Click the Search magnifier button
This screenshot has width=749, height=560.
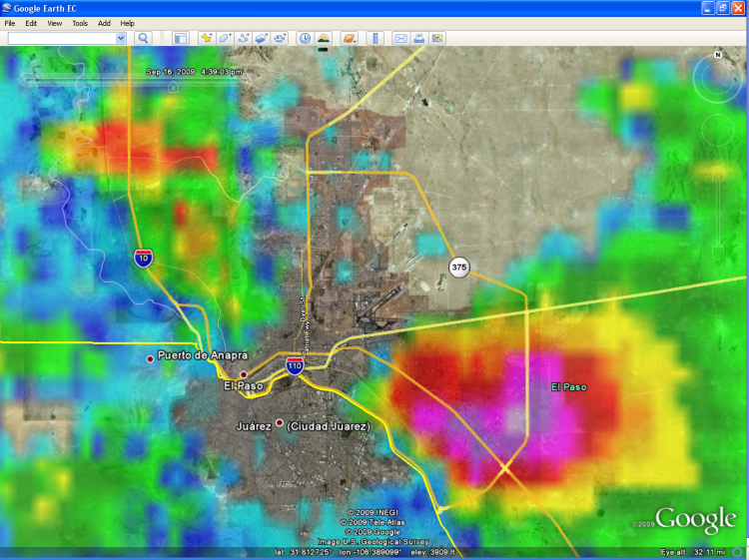tap(143, 38)
